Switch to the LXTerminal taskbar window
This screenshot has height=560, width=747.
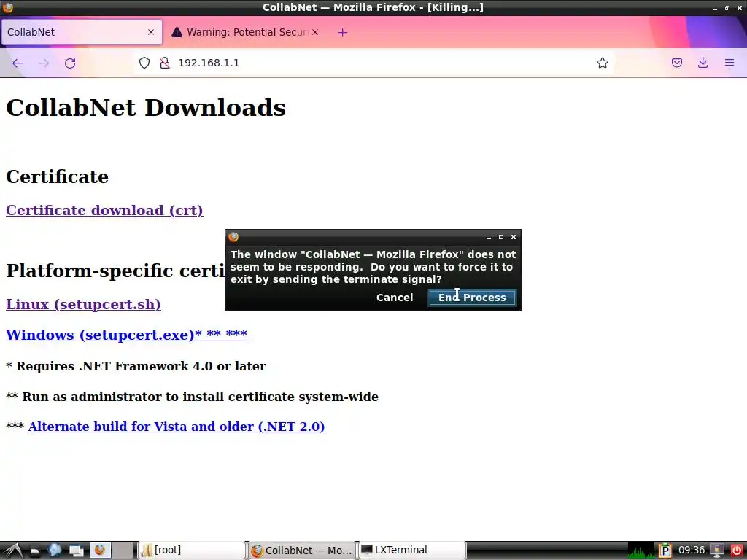pyautogui.click(x=411, y=551)
